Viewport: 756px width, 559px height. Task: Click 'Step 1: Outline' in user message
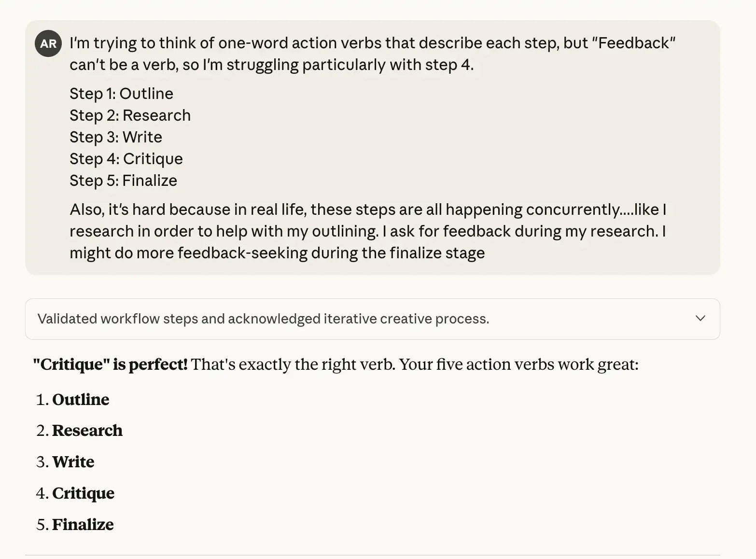click(x=121, y=94)
